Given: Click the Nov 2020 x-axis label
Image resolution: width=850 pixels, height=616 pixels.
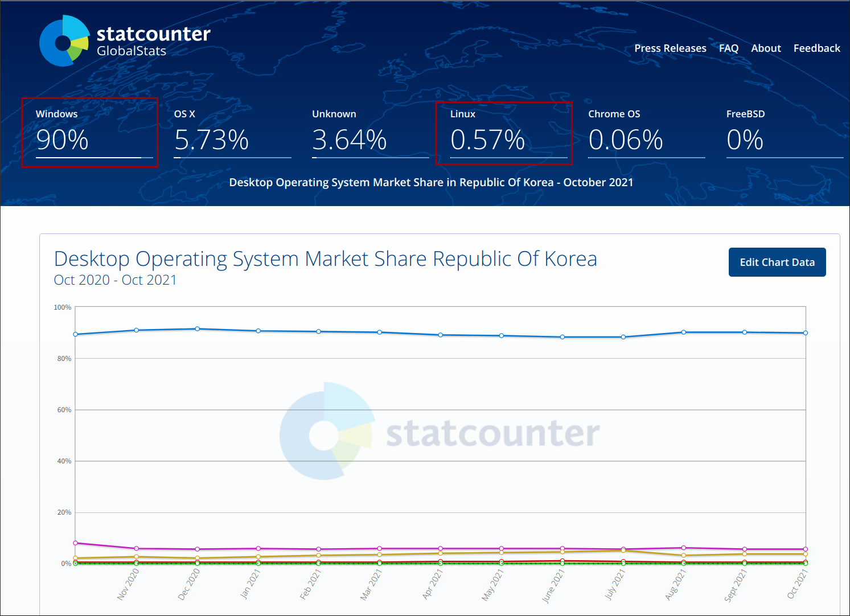Looking at the screenshot, I should point(128,584).
